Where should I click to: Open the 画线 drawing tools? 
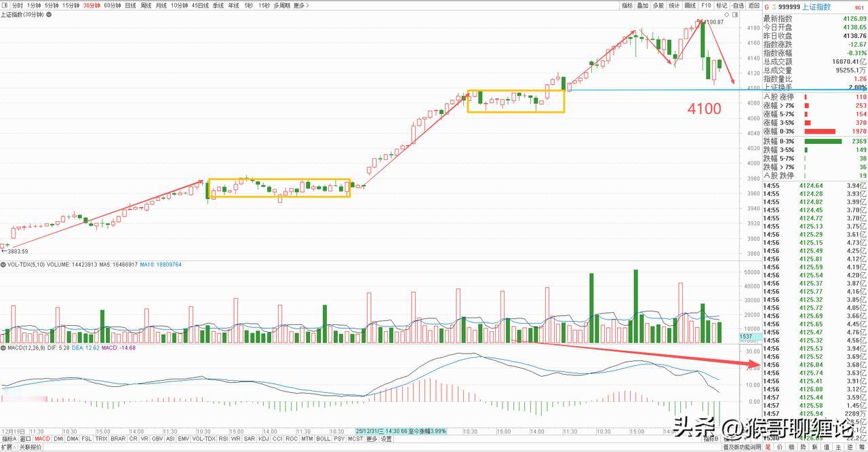(x=690, y=5)
